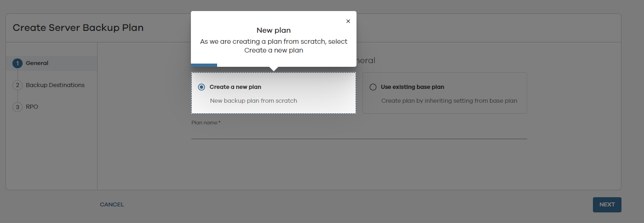
Task: Click the 'Create plan by inheriting setting' description
Action: tap(449, 100)
